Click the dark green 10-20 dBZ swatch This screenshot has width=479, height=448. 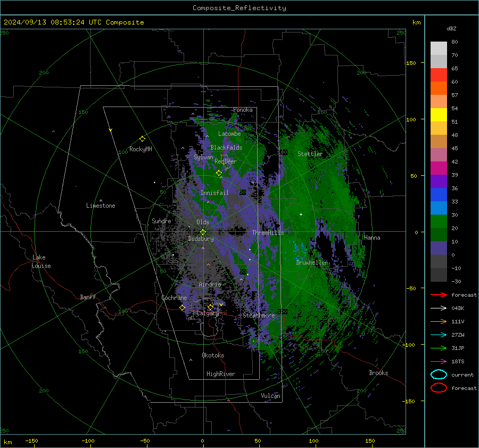coord(439,235)
